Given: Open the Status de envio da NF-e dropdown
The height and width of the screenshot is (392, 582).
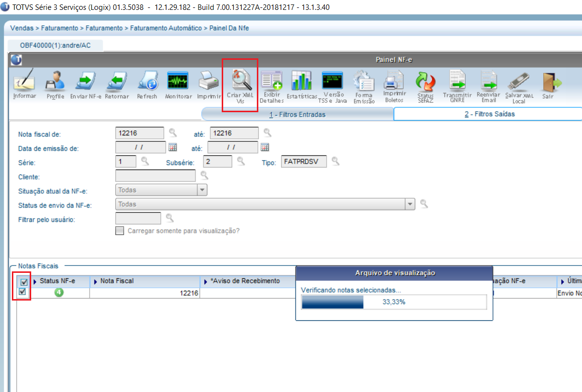Looking at the screenshot, I should point(410,204).
